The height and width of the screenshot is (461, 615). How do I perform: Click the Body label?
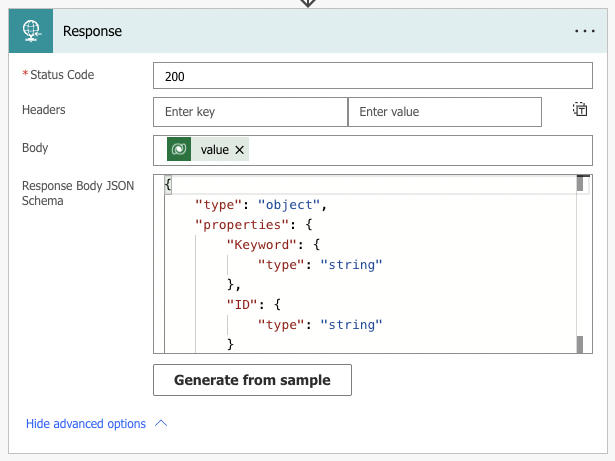pos(35,148)
